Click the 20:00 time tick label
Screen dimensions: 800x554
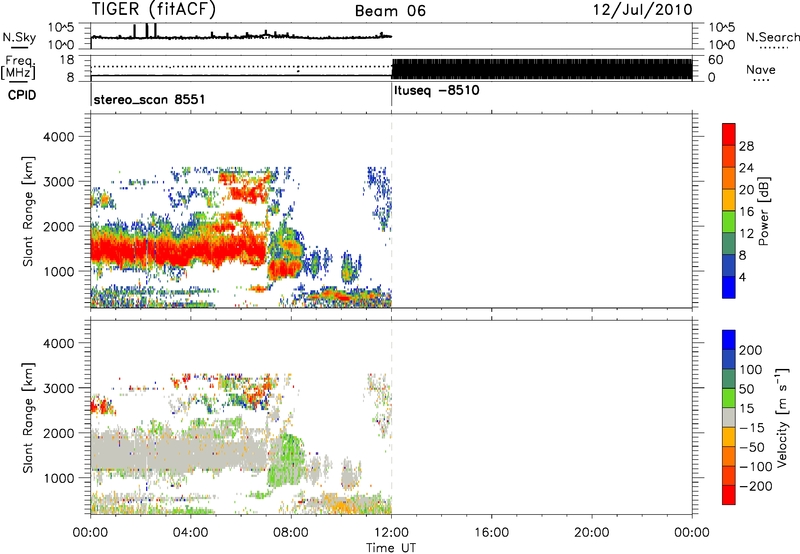(x=592, y=533)
